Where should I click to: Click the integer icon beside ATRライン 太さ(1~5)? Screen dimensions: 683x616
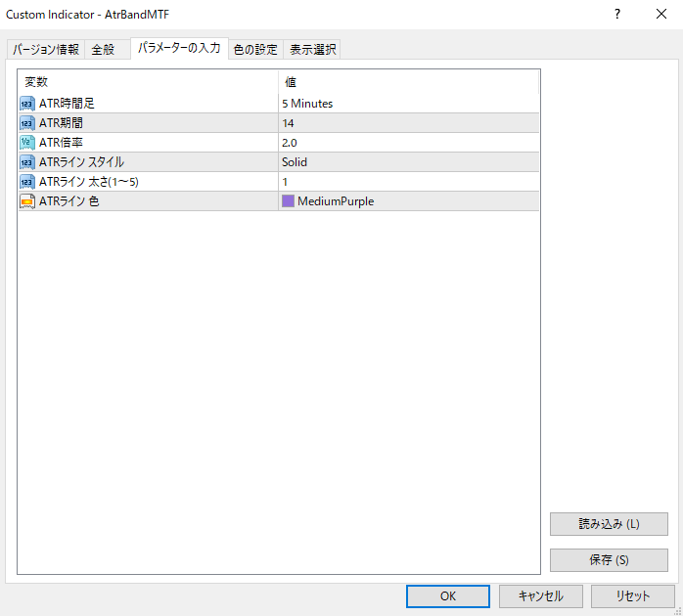pyautogui.click(x=27, y=182)
